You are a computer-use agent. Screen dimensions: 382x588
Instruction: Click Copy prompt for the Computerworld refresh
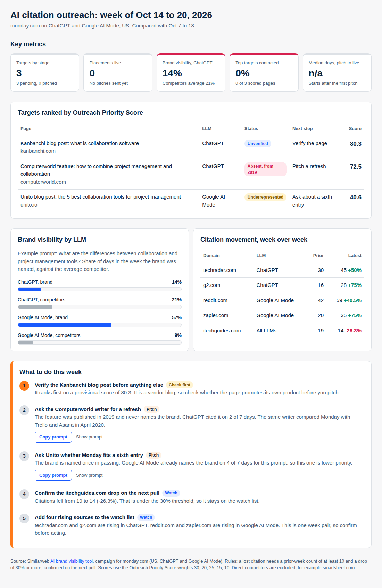point(53,437)
